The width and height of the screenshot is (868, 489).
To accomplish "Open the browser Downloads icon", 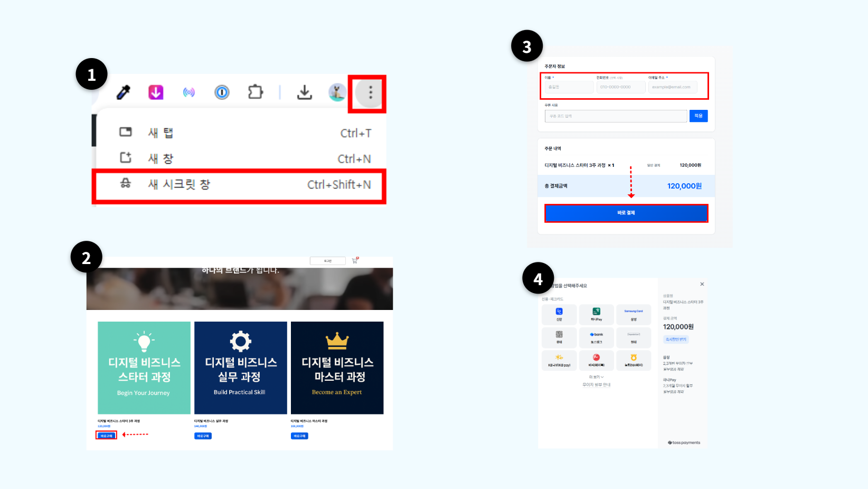I will click(x=305, y=92).
